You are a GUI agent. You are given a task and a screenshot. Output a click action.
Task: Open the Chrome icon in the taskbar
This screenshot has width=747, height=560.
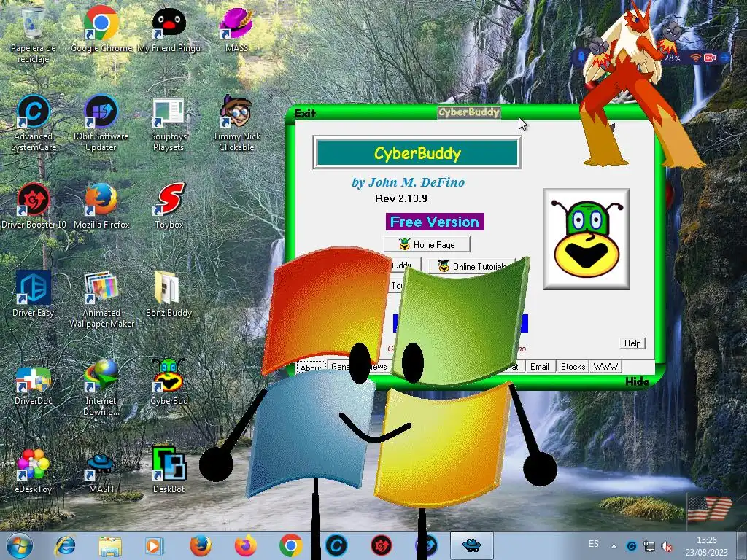290,545
